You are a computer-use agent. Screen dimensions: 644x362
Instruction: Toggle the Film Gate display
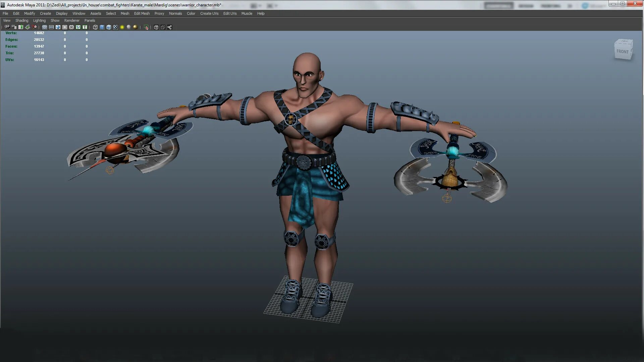pyautogui.click(x=51, y=27)
